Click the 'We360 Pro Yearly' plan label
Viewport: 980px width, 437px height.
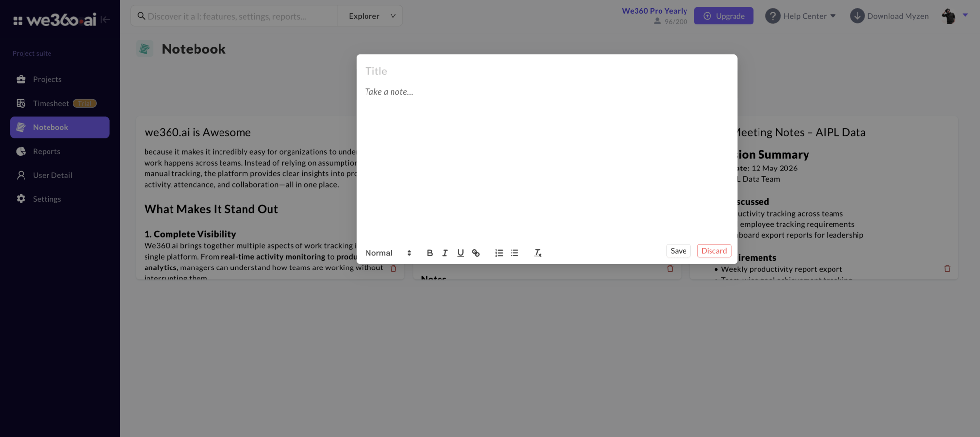click(654, 11)
